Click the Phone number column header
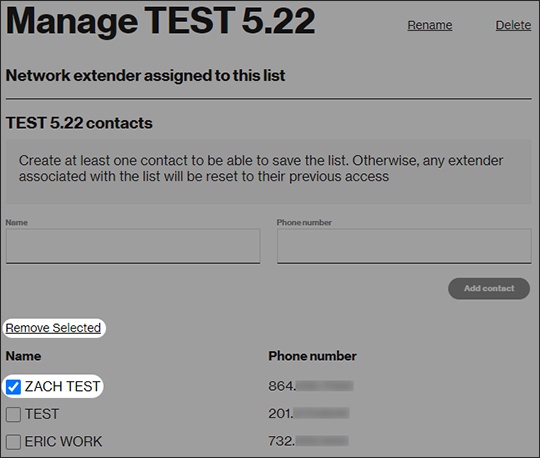Viewport: 540px width, 458px height. (x=312, y=356)
